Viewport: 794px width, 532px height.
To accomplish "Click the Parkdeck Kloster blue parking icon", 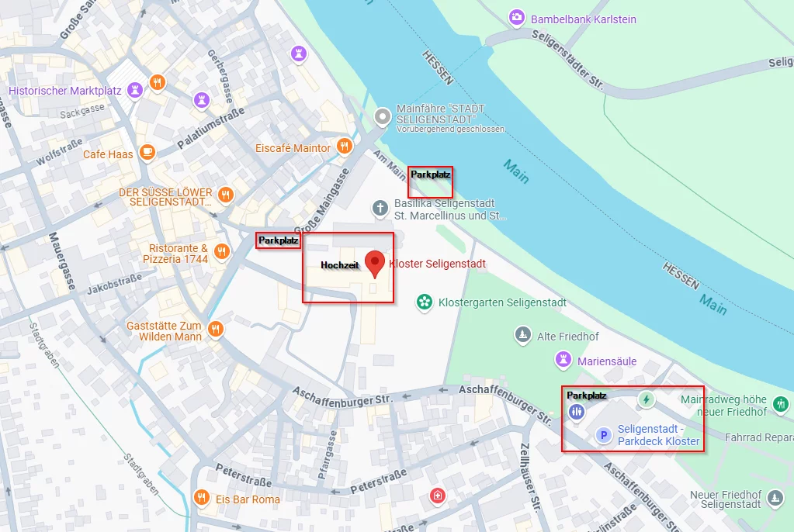I will coord(604,435).
